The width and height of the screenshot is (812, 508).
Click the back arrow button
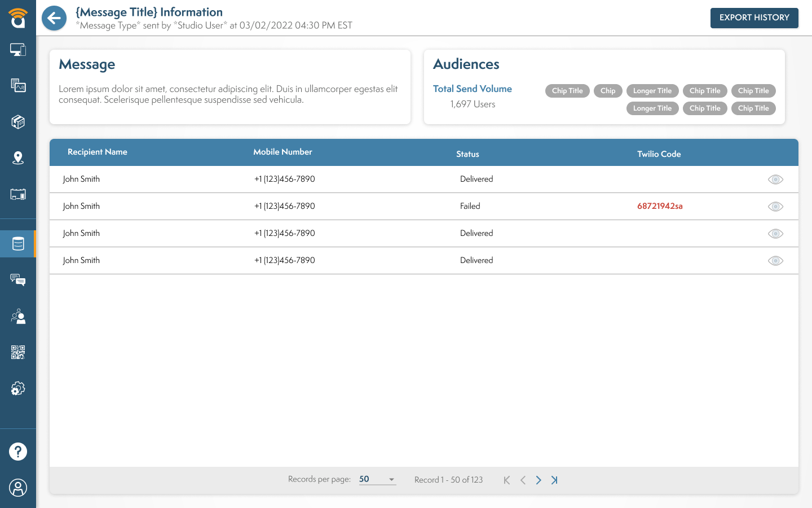click(x=54, y=18)
